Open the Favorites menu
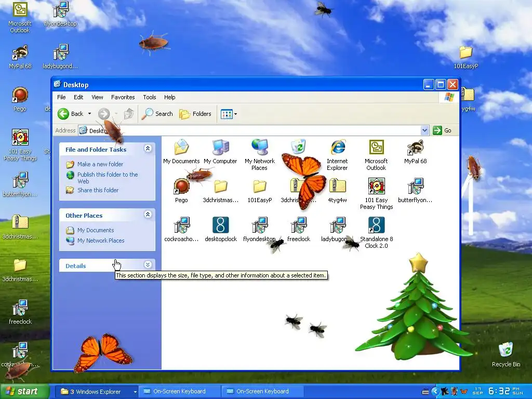The image size is (532, 399). pos(123,97)
